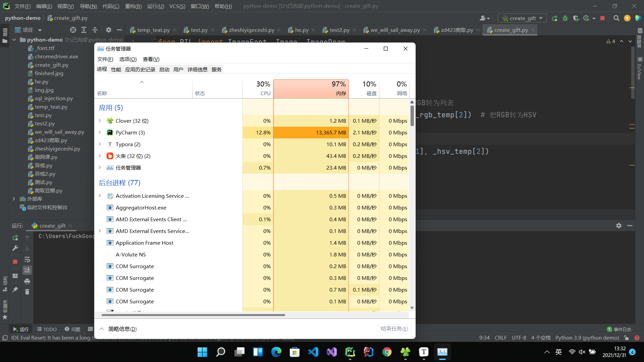Open Google Chrome from taskbar
Screen dimensions: 644x362
click(x=387, y=352)
